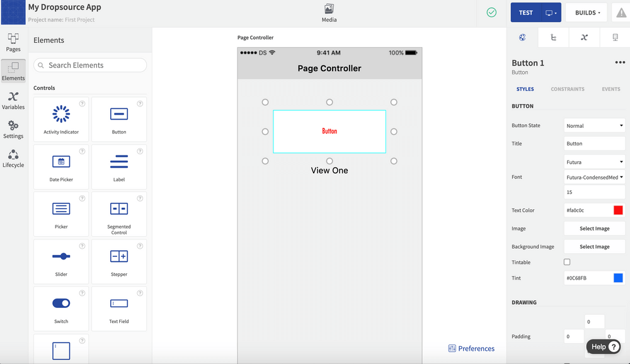This screenshot has height=364, width=630.
Task: Switch to the EVENTS tab
Action: point(610,89)
